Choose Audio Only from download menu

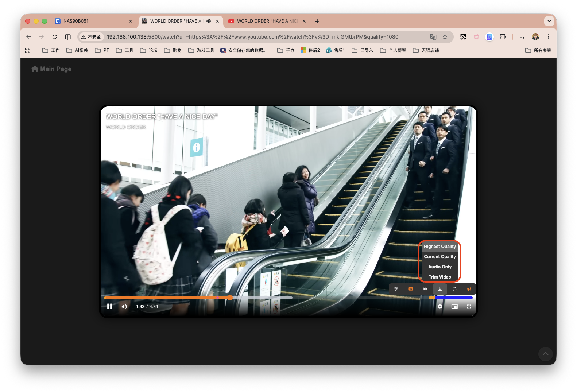pyautogui.click(x=439, y=267)
